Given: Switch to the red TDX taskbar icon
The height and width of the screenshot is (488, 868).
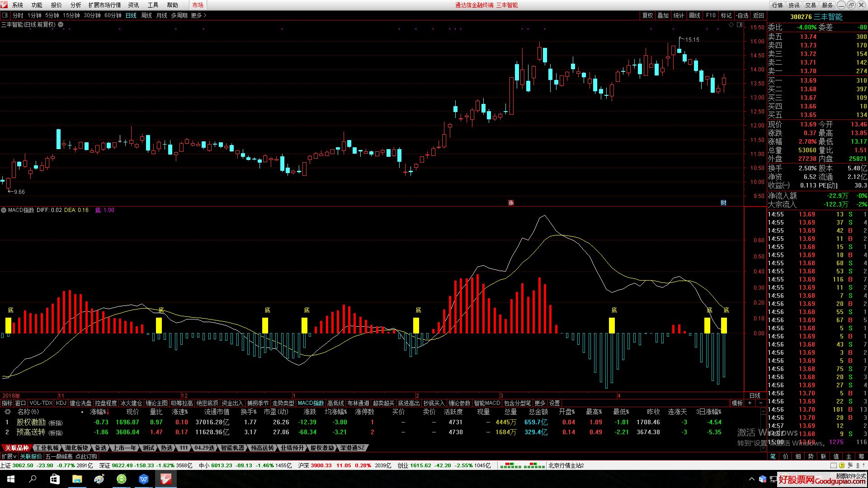Looking at the screenshot, I should point(166,479).
